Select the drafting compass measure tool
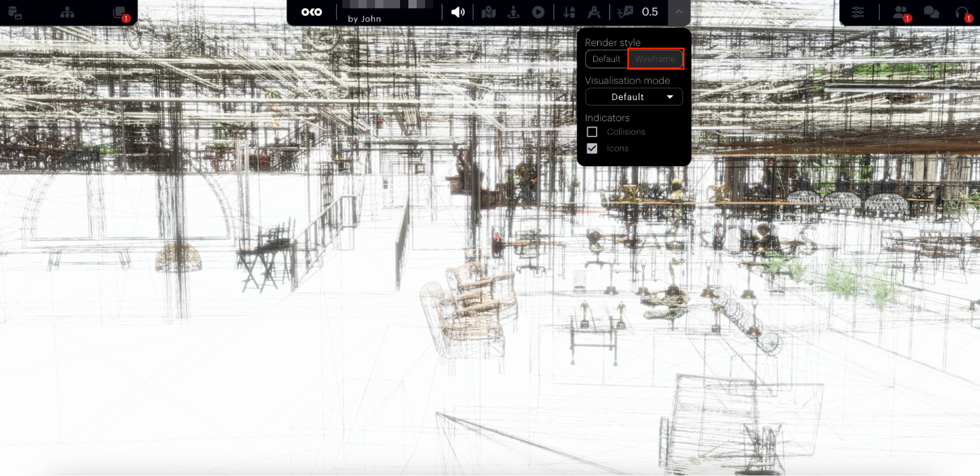Image resolution: width=980 pixels, height=476 pixels. [x=594, y=12]
